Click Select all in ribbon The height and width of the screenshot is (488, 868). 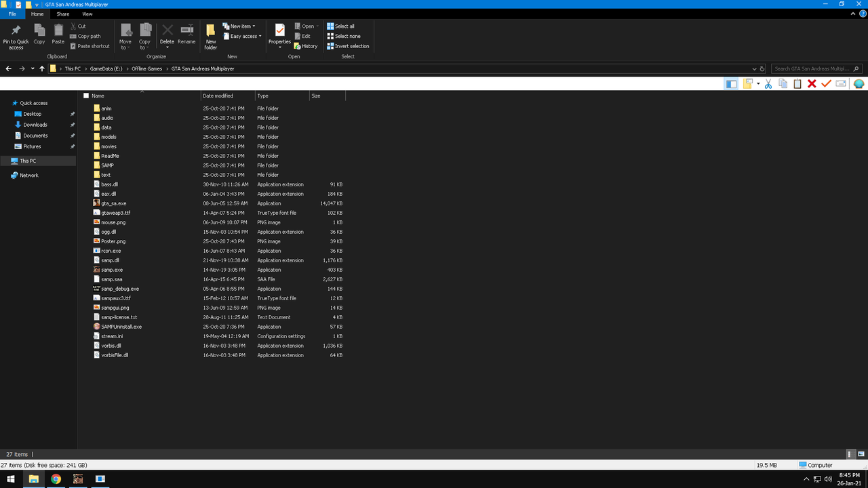tap(340, 26)
